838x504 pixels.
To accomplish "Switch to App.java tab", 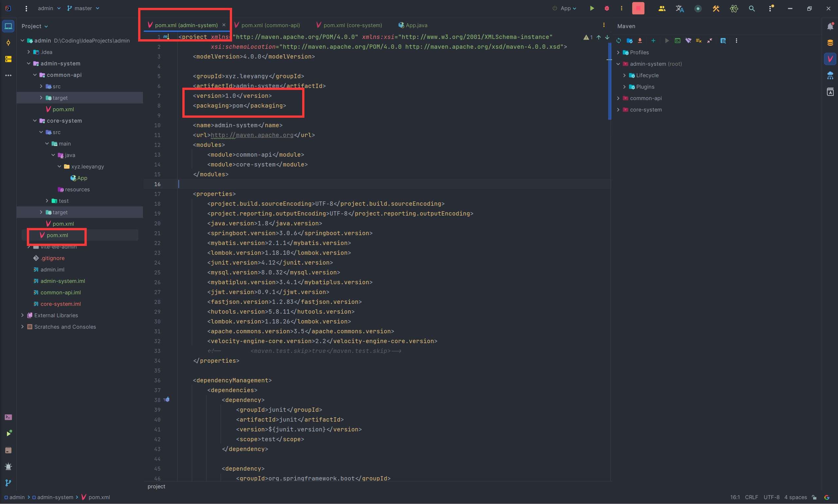I will pos(413,25).
